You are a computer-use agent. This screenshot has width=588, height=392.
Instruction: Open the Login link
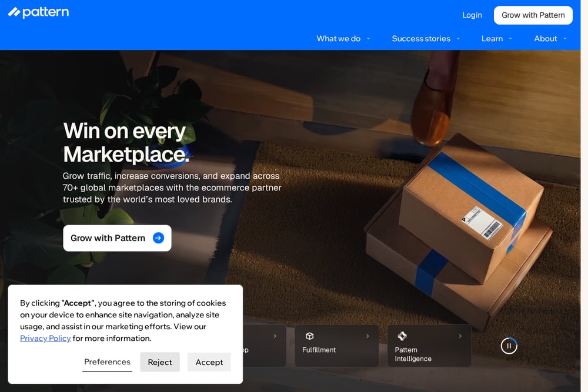[472, 15]
